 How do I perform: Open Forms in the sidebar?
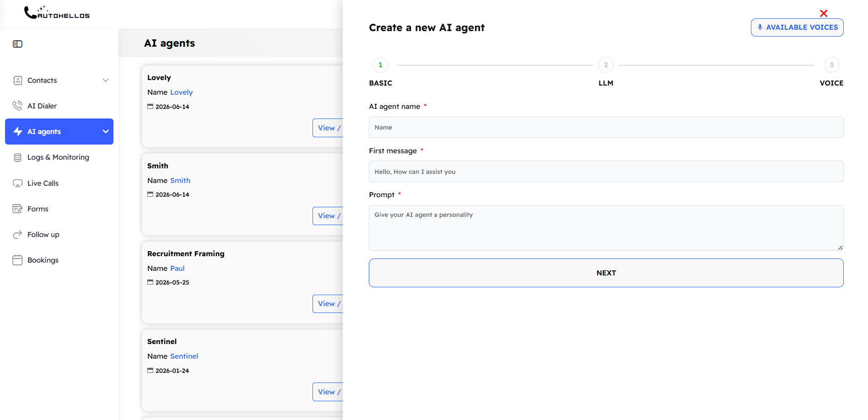59,209
